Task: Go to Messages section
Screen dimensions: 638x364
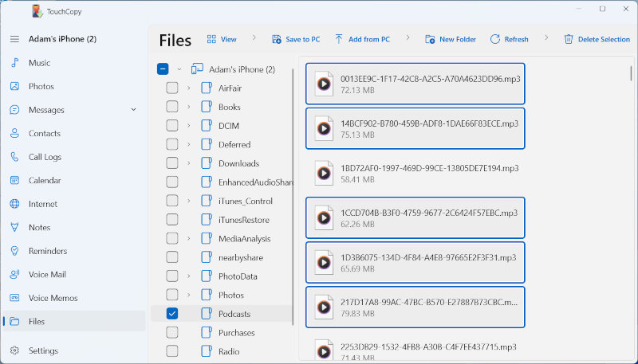Action: [46, 110]
